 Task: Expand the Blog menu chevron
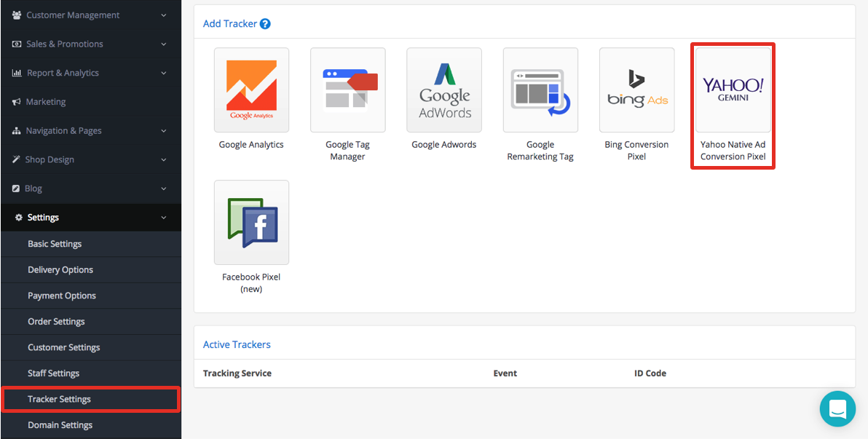click(164, 189)
